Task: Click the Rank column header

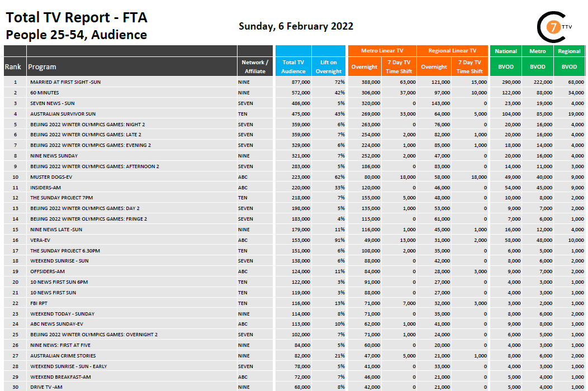Action: 13,66
